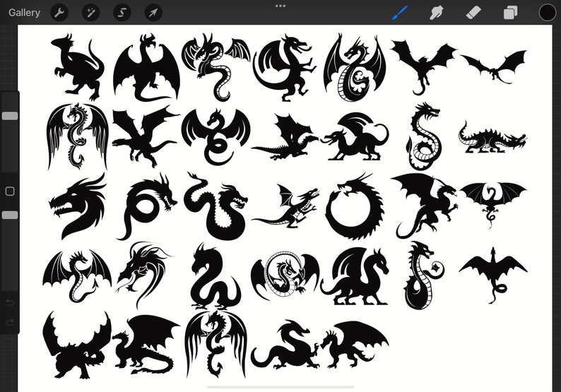Select the Selection S-ribbon tool
Viewport: 561px width, 392px height.
122,13
